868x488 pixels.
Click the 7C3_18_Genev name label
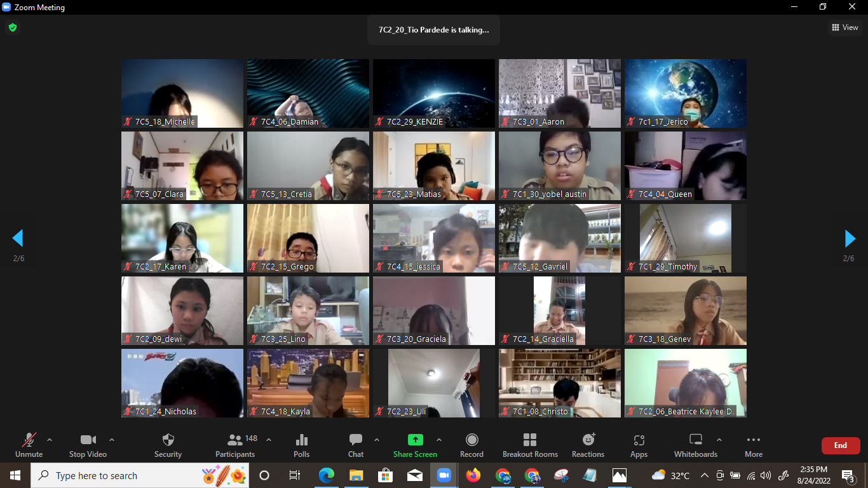tap(665, 339)
